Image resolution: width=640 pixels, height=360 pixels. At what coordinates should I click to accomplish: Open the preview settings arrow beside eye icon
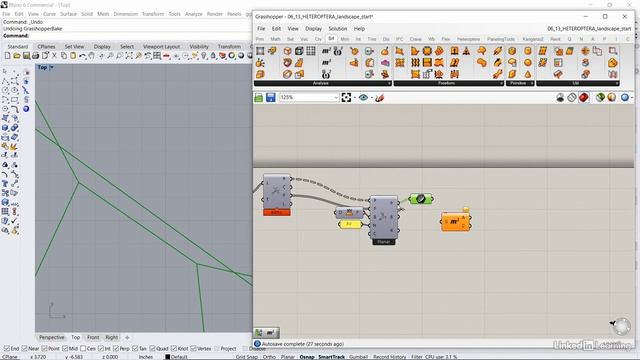coord(372,98)
